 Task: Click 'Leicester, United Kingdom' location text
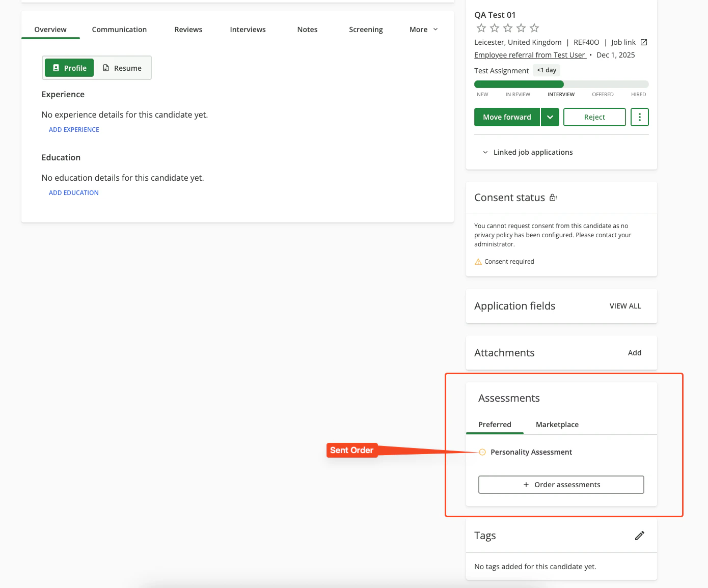point(518,42)
